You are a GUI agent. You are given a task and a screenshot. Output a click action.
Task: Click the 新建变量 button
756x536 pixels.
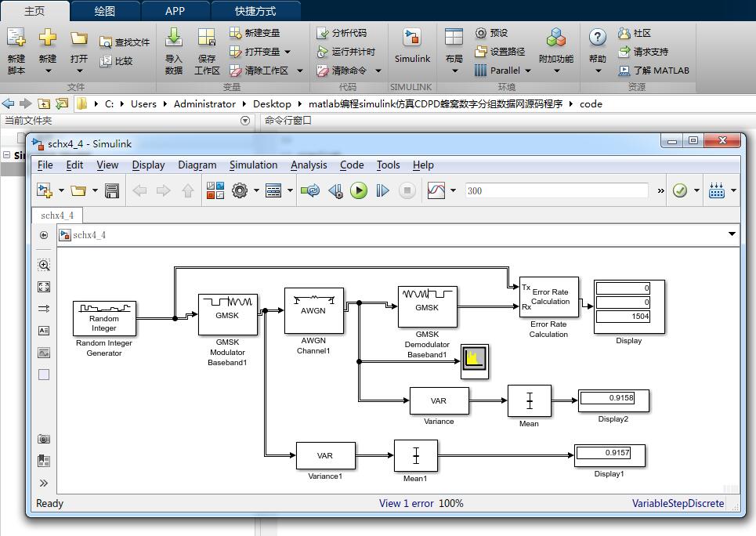pyautogui.click(x=255, y=33)
